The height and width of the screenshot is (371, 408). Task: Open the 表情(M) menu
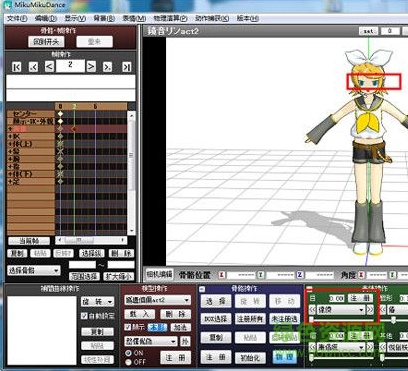point(134,19)
